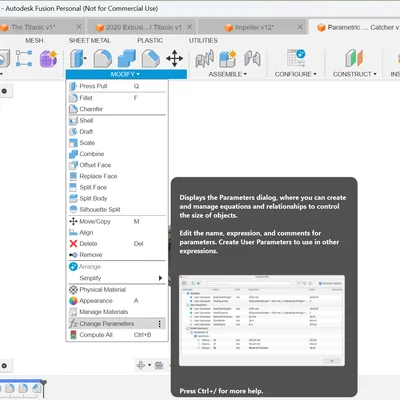The width and height of the screenshot is (400, 400).
Task: Select Move/Copy arrows icon in toolbar
Action: coord(175,58)
